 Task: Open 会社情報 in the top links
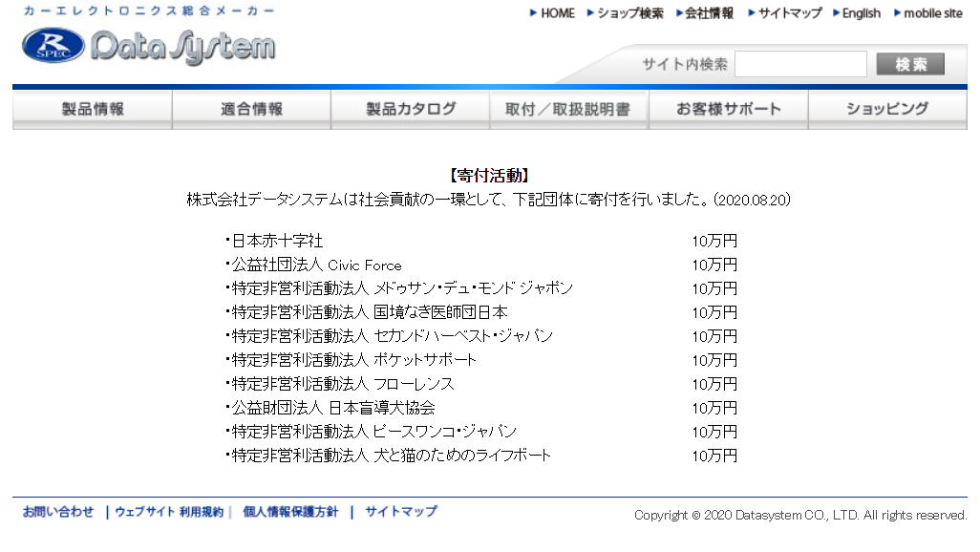[705, 13]
